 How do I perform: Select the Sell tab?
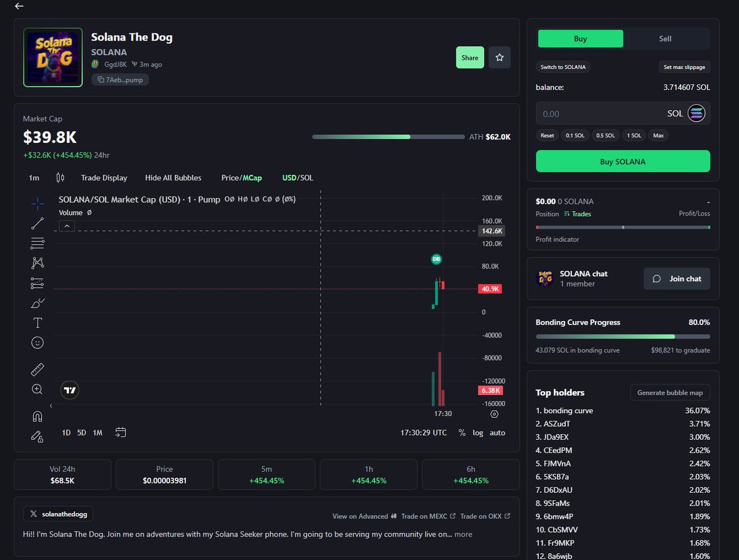point(666,38)
